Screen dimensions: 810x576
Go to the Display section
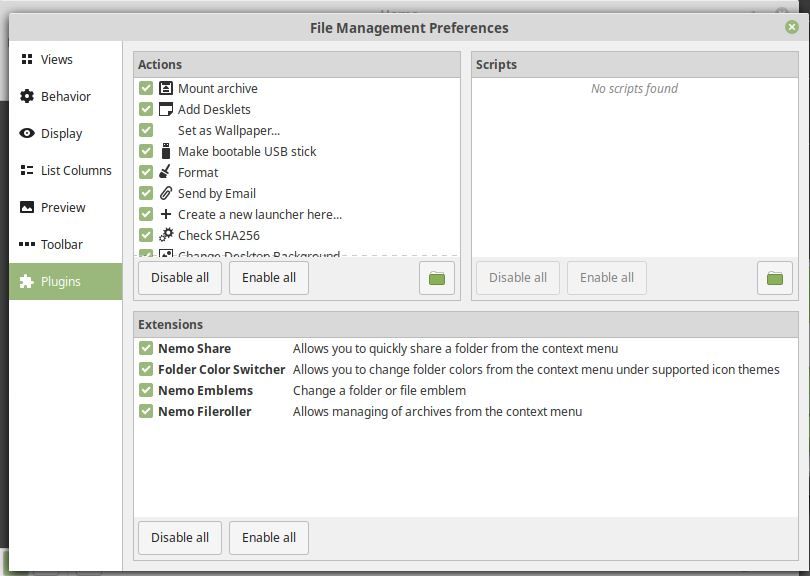[x=66, y=133]
